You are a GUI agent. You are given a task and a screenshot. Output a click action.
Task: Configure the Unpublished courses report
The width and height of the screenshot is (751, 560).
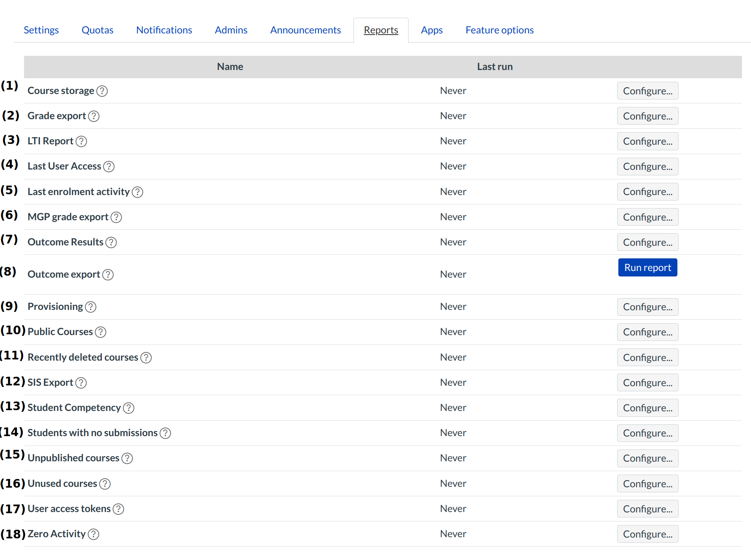(647, 458)
